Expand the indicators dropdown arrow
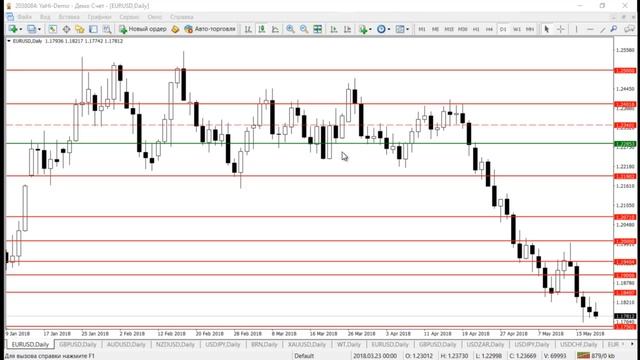The image size is (640, 360). 370,29
